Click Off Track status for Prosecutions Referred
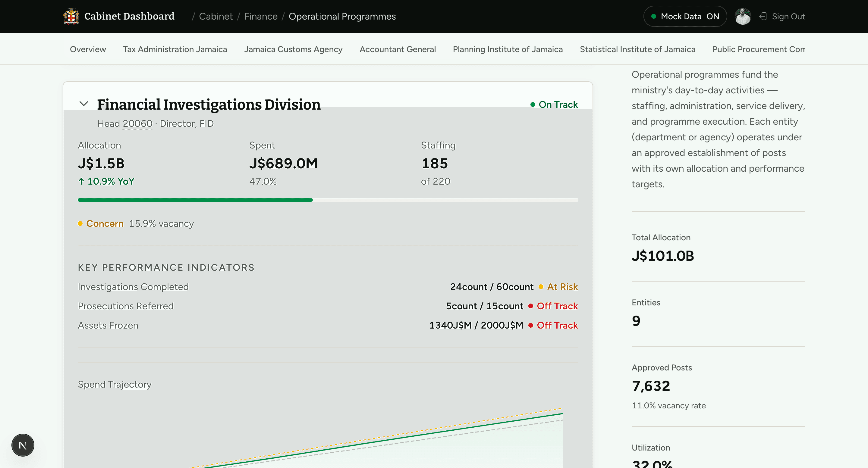 point(557,306)
